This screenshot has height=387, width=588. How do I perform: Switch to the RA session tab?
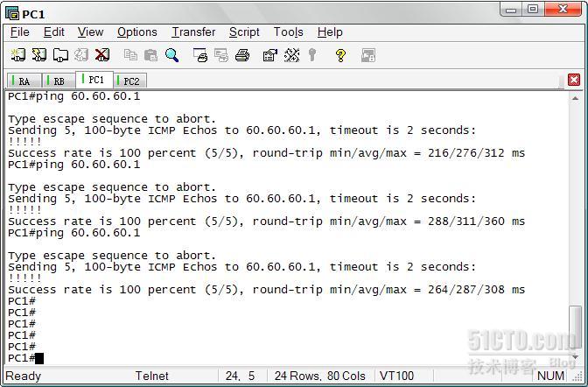tap(24, 81)
